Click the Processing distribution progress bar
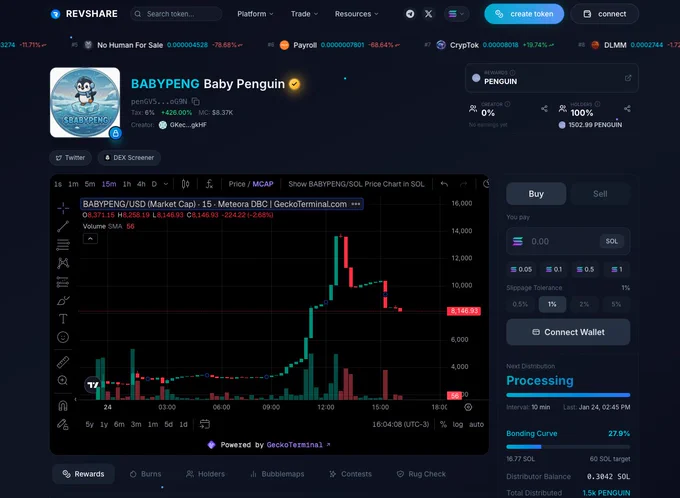 click(x=568, y=395)
